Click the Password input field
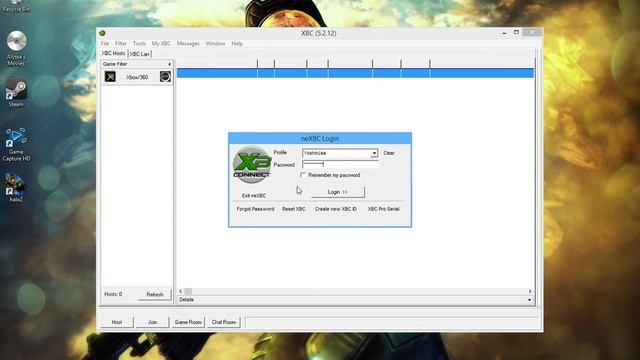Image resolution: width=640 pixels, height=360 pixels. pos(340,164)
